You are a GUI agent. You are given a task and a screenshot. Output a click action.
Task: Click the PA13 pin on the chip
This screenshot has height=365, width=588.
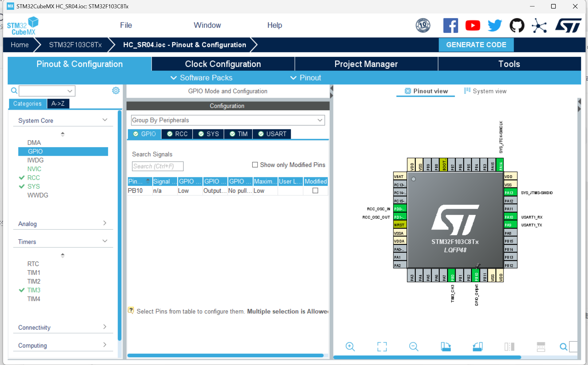[x=510, y=193]
